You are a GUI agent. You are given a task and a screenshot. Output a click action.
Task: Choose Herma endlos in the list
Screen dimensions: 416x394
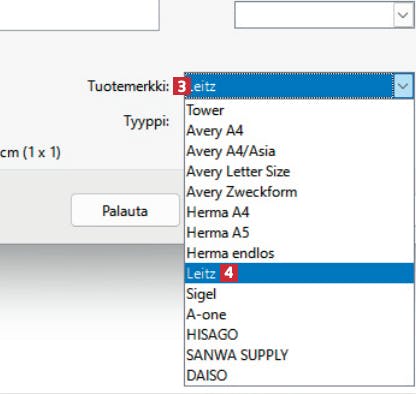[299, 253]
